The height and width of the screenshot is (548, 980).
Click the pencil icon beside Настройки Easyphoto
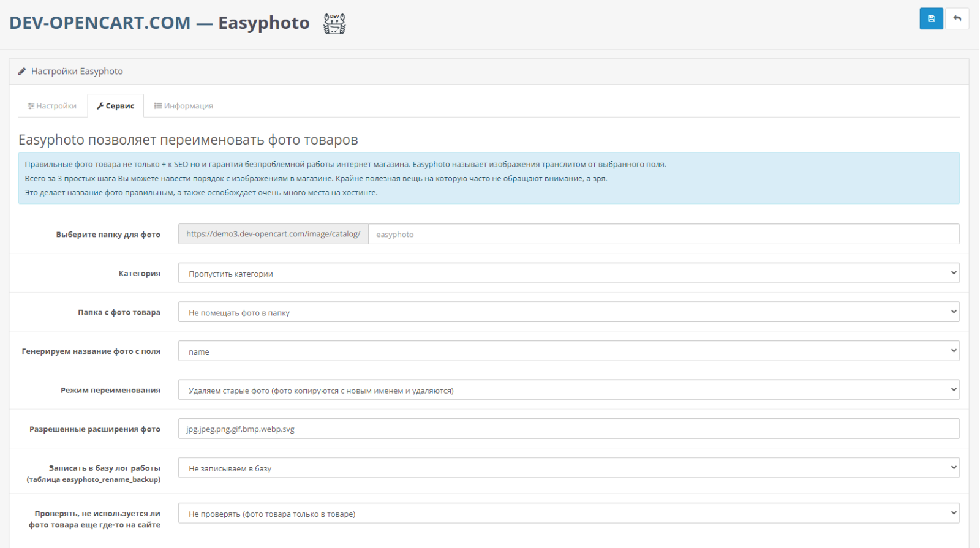click(x=22, y=72)
